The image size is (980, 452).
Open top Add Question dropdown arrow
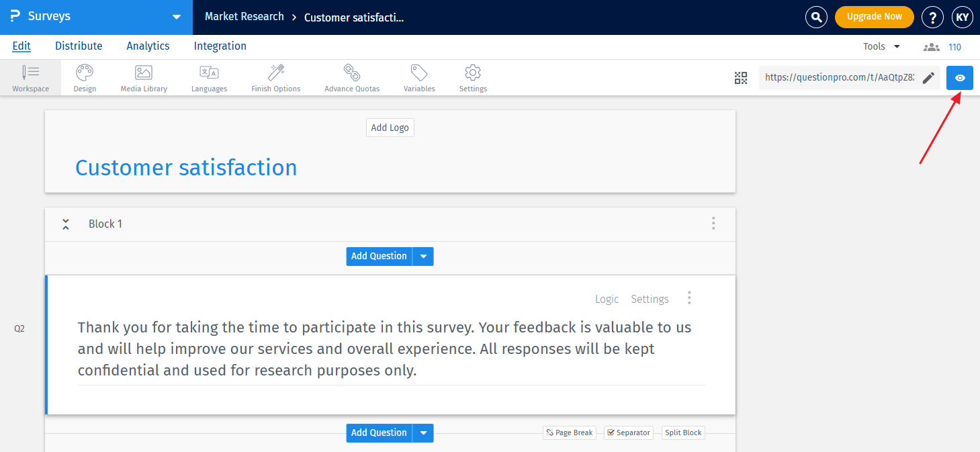pos(423,257)
